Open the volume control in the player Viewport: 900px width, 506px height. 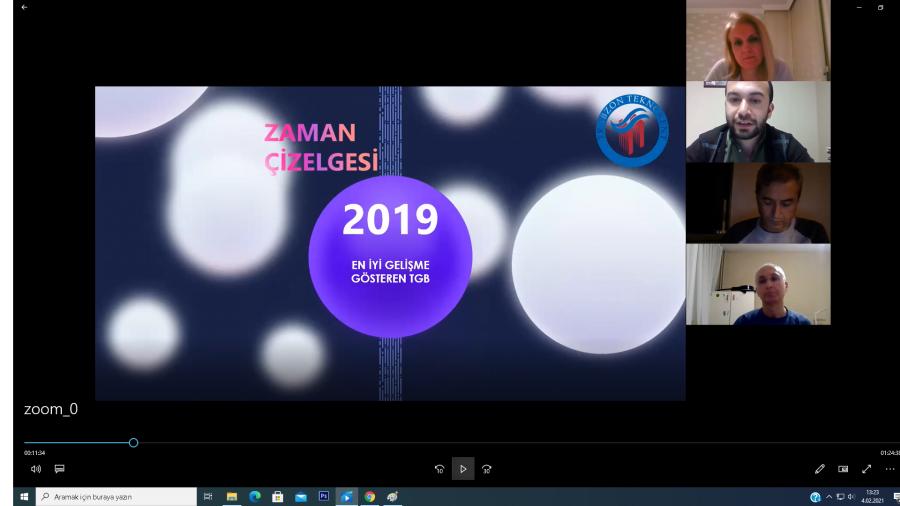tap(36, 469)
